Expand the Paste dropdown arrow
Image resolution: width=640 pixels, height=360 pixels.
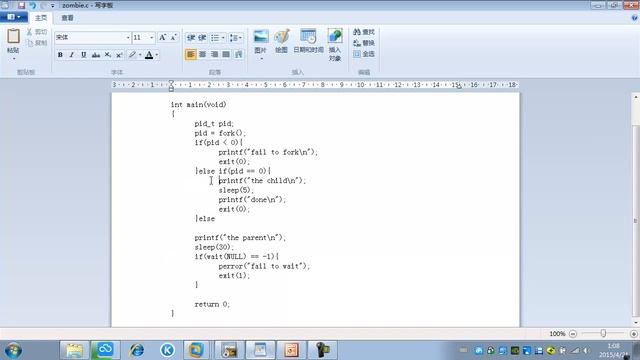coord(13,58)
